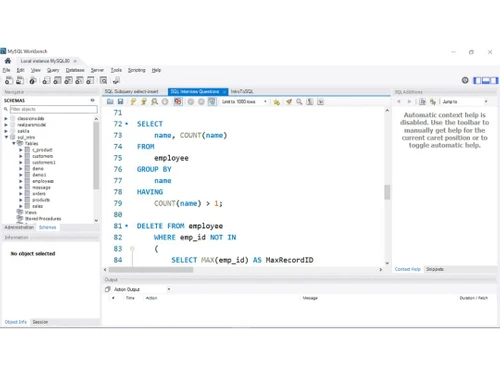The height and width of the screenshot is (375, 500).
Task: Open the Server menu
Action: [97, 70]
